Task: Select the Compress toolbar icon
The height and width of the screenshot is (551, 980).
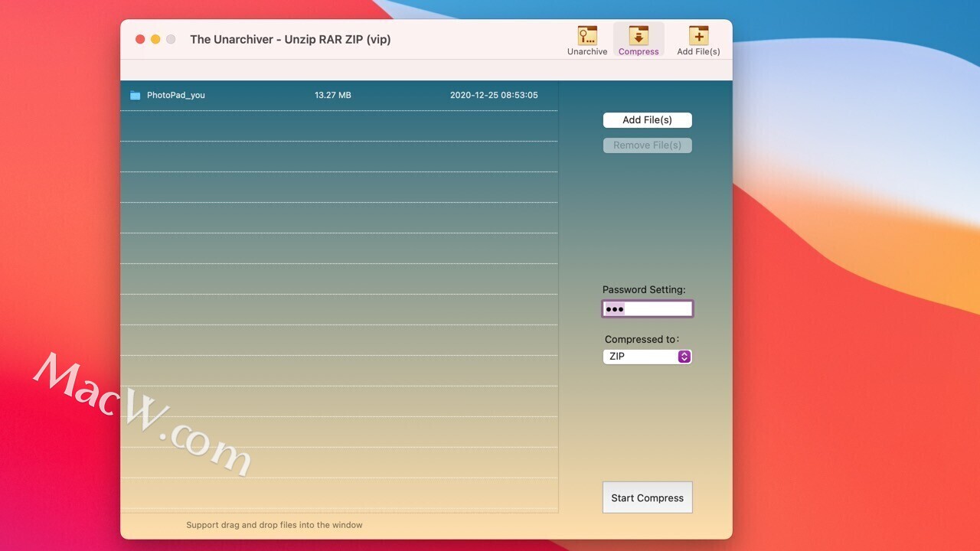Action: pyautogui.click(x=639, y=41)
